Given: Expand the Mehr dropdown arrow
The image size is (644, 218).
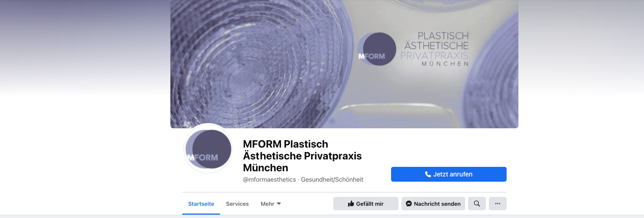Looking at the screenshot, I should click(x=279, y=204).
